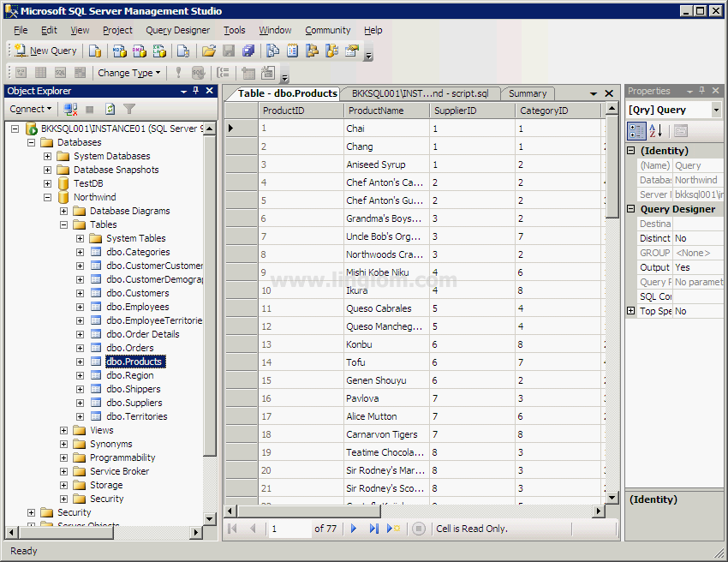Click the product name cell Queso Cabrales

point(386,308)
